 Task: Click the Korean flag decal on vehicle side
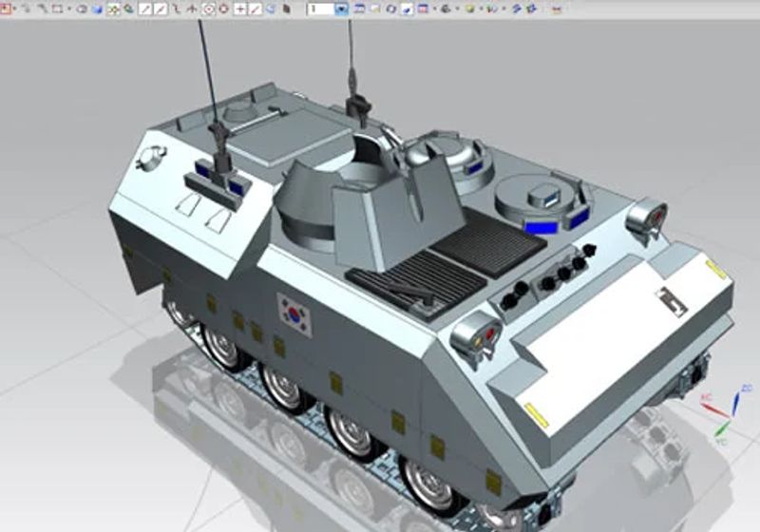pos(294,315)
